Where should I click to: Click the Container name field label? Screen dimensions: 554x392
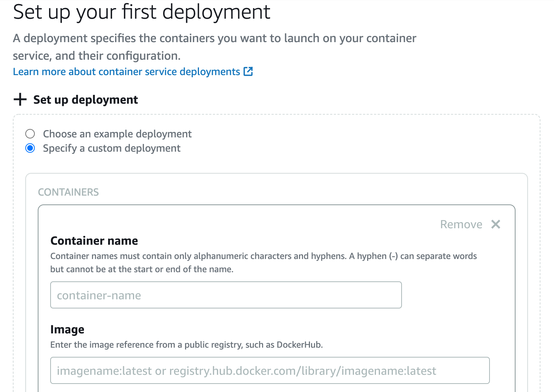94,241
